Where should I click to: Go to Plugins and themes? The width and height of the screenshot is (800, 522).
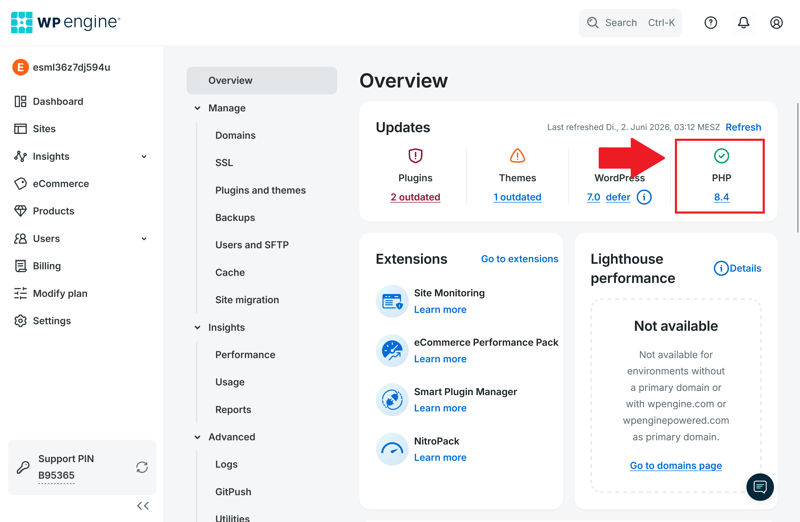tap(260, 190)
